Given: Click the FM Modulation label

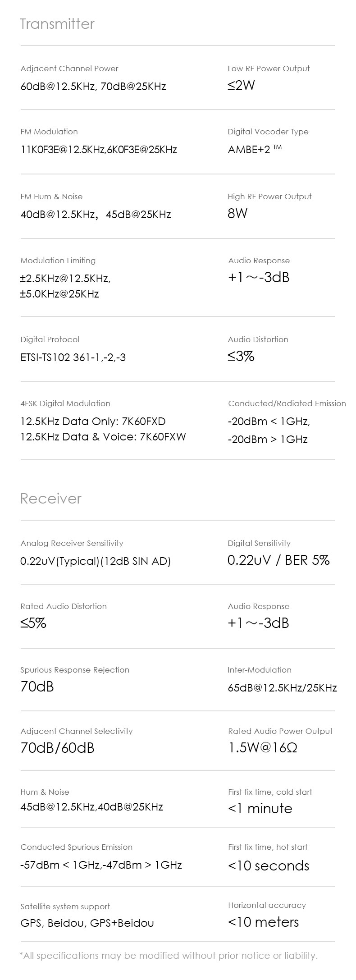Looking at the screenshot, I should point(49,132).
